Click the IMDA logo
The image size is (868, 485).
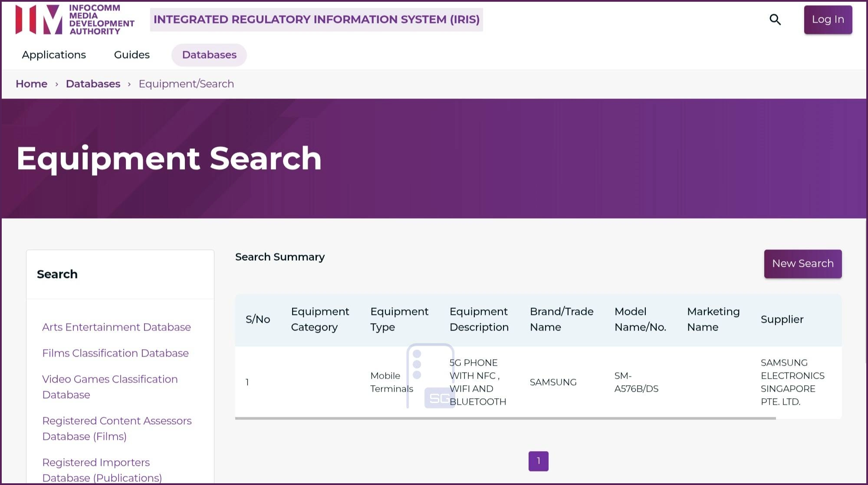[75, 20]
